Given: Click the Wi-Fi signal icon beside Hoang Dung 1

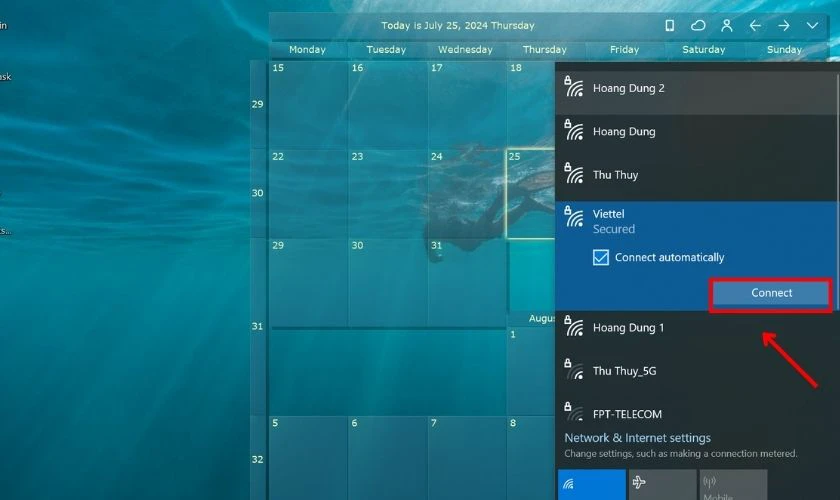Looking at the screenshot, I should click(574, 326).
